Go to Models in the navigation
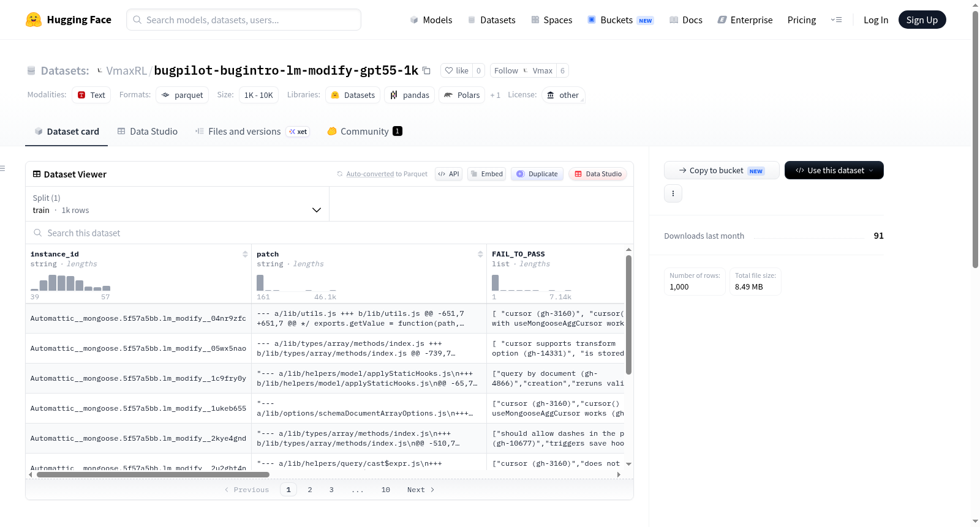The height and width of the screenshot is (527, 980). (x=431, y=20)
